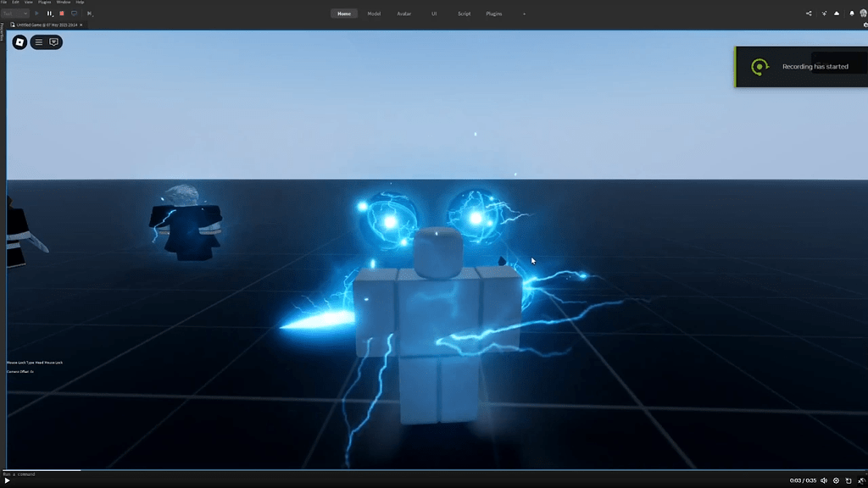Open the hamburger menu icon beside the Roblox logo
This screenshot has width=868, height=488.
pos(38,42)
